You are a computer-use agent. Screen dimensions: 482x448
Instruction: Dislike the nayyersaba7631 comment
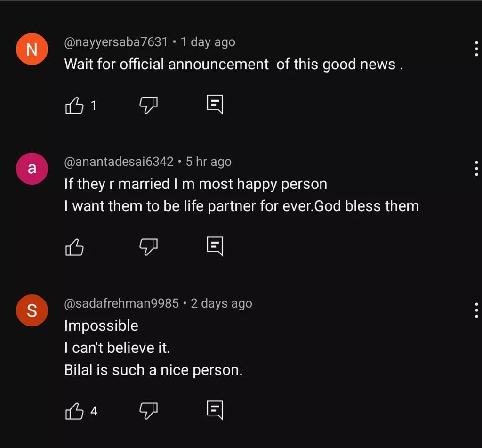[148, 106]
